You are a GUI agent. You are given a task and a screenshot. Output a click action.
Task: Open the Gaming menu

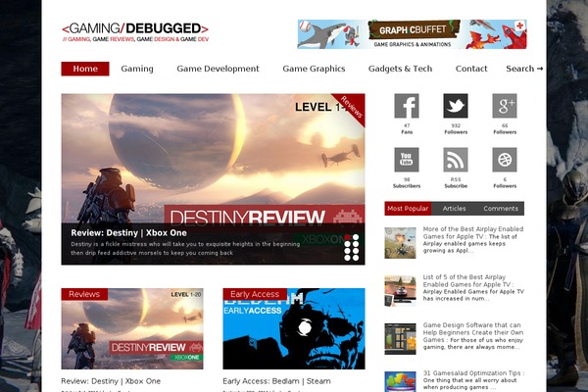137,69
